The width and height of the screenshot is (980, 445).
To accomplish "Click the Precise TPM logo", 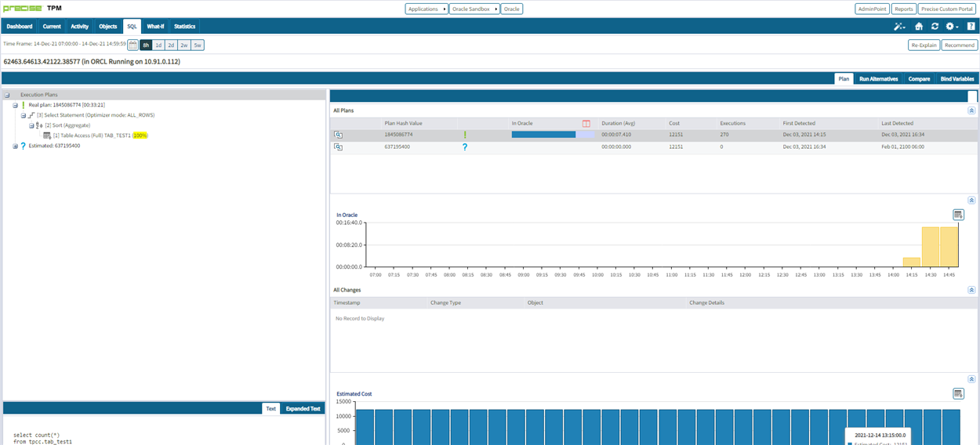I will [x=33, y=8].
